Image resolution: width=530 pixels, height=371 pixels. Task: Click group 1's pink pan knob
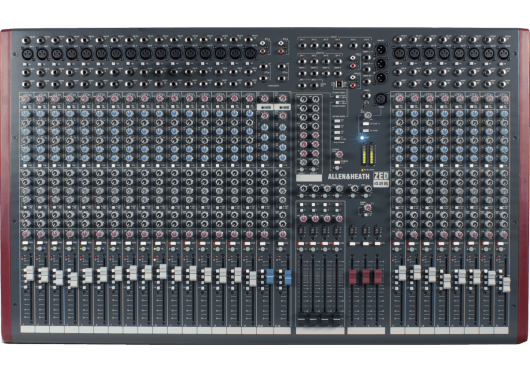pyautogui.click(x=303, y=219)
